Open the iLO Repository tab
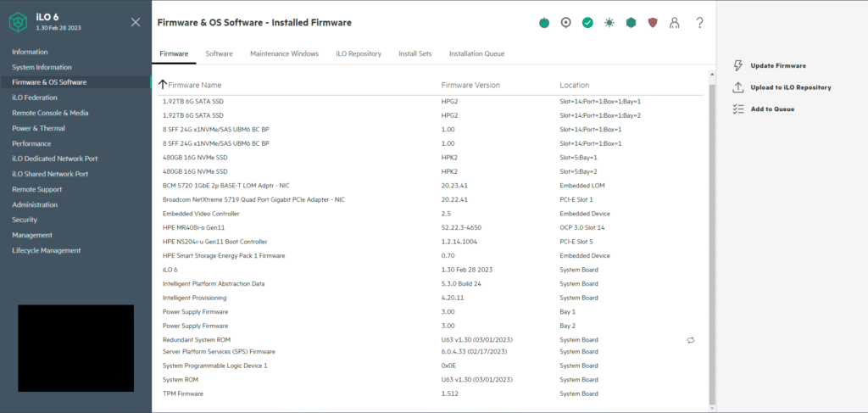This screenshot has width=868, height=413. click(x=359, y=53)
